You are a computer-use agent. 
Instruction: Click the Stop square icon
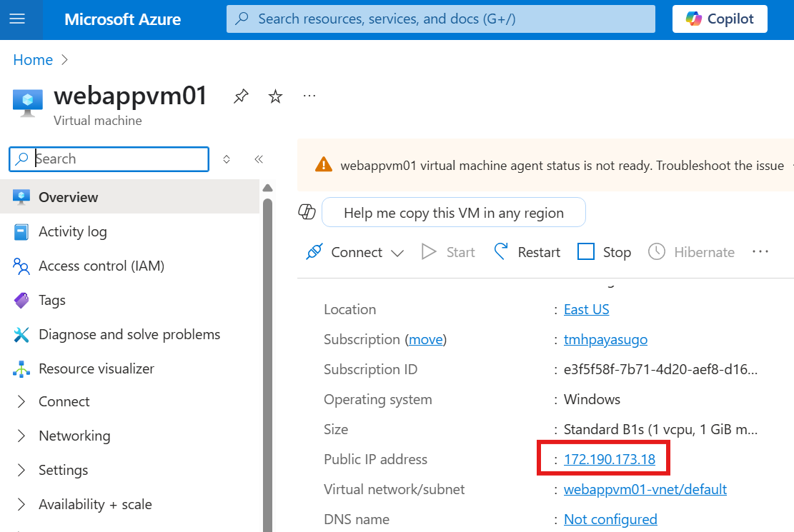(586, 251)
